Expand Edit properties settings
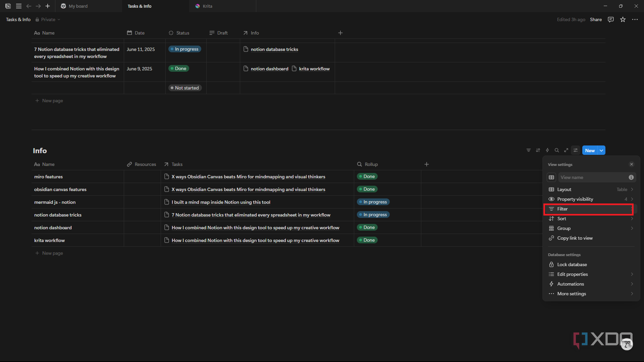 (591, 274)
